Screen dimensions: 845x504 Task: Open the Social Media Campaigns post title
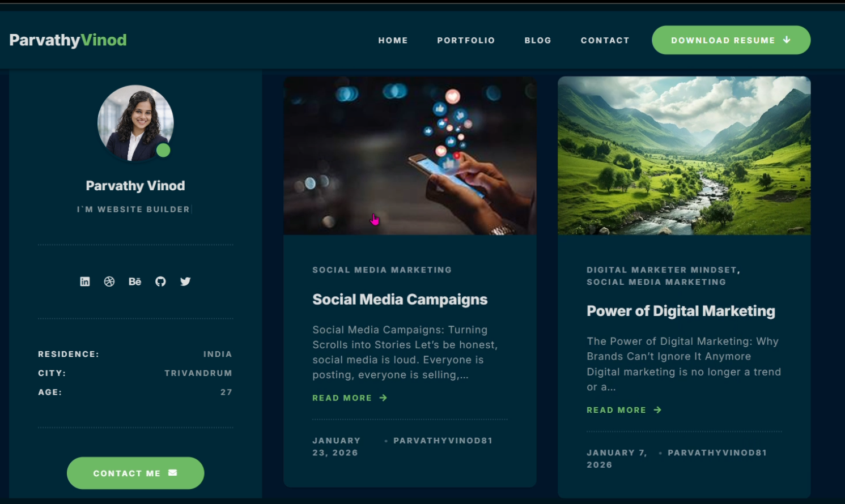click(x=400, y=300)
